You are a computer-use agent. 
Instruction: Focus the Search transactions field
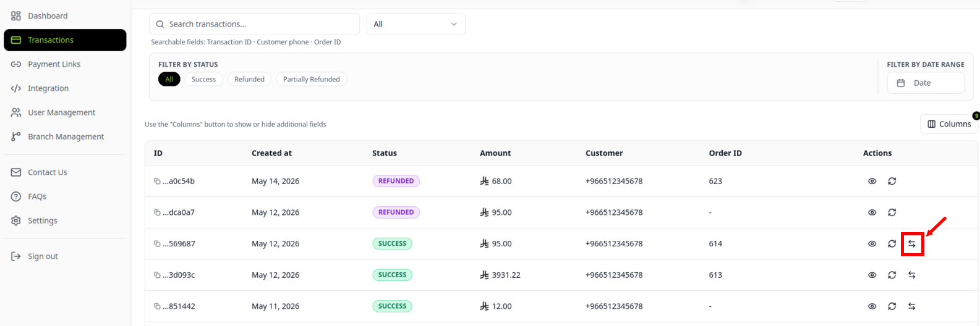[x=254, y=24]
